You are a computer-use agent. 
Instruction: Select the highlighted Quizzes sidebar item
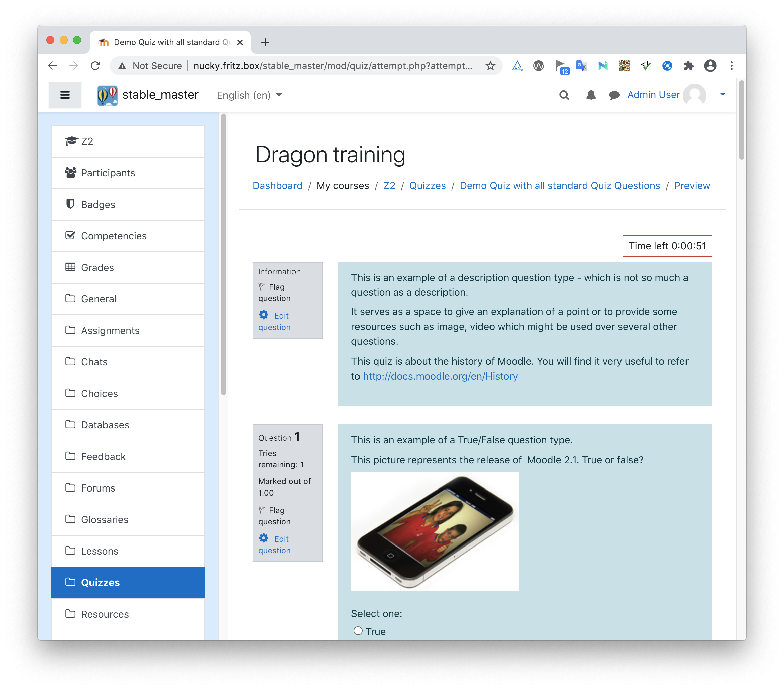[x=128, y=582]
